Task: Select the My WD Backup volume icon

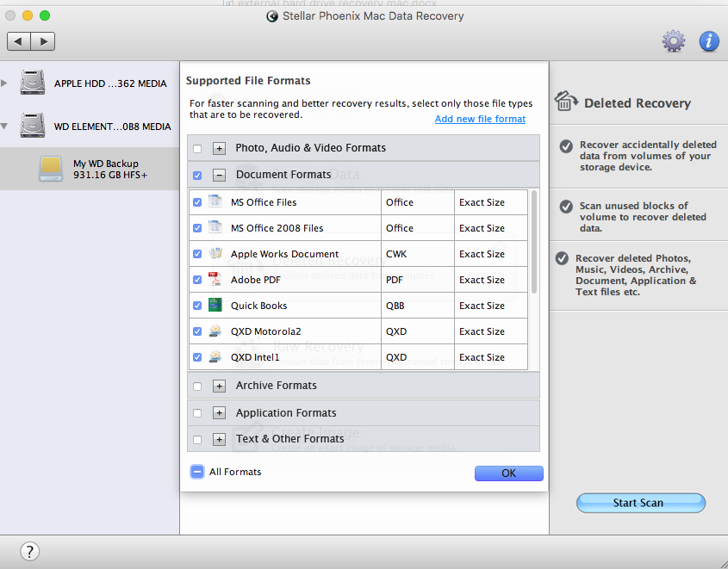Action: click(51, 169)
